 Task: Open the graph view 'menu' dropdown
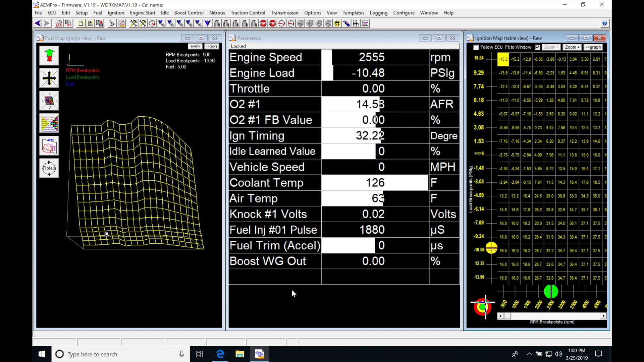(x=195, y=46)
